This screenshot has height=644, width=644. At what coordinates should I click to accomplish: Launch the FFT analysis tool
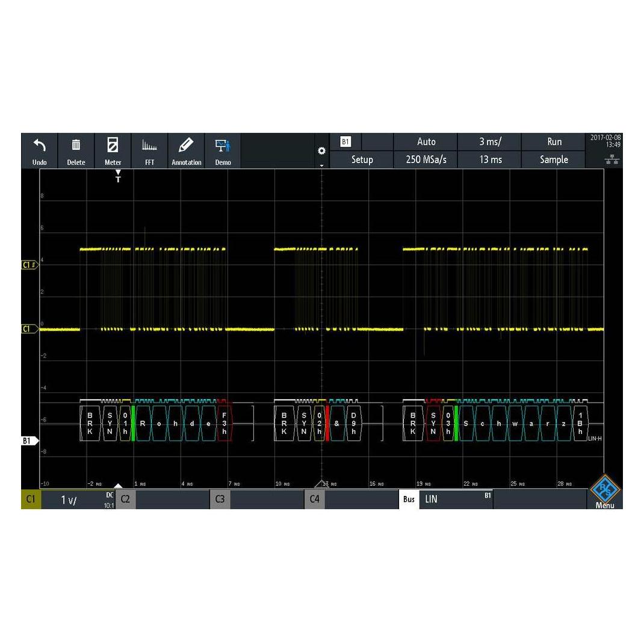(x=149, y=150)
